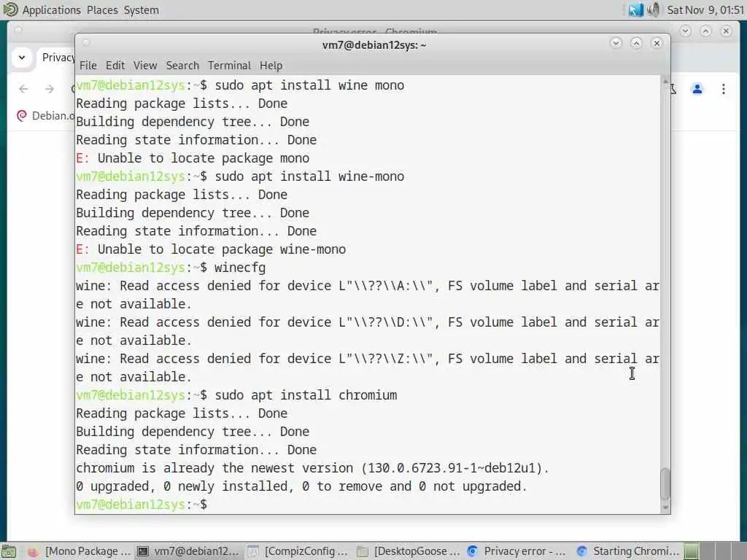
Task: Click the Firefox icon in bottom taskbar
Action: point(32,551)
